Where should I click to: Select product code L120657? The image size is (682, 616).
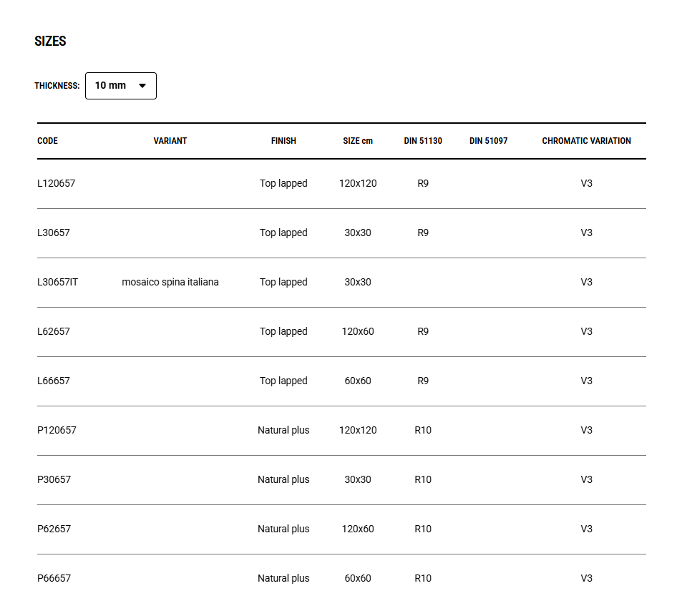pyautogui.click(x=56, y=184)
